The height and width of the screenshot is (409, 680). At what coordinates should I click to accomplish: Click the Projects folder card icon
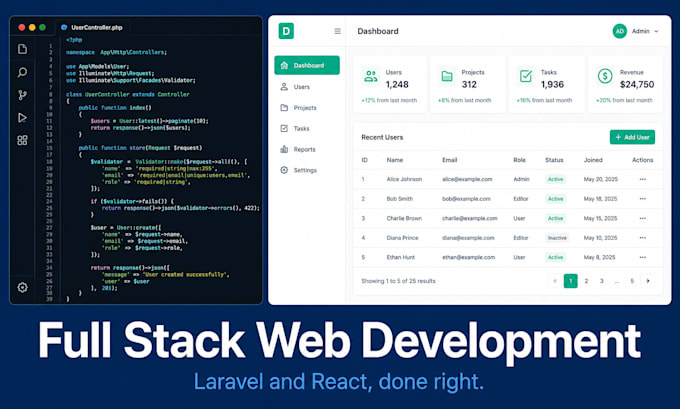(447, 76)
